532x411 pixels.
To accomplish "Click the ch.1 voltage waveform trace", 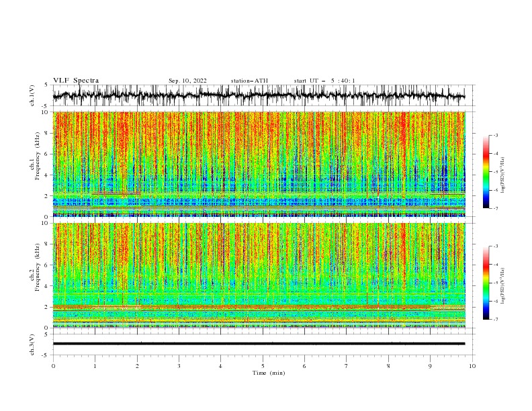I will pos(259,95).
